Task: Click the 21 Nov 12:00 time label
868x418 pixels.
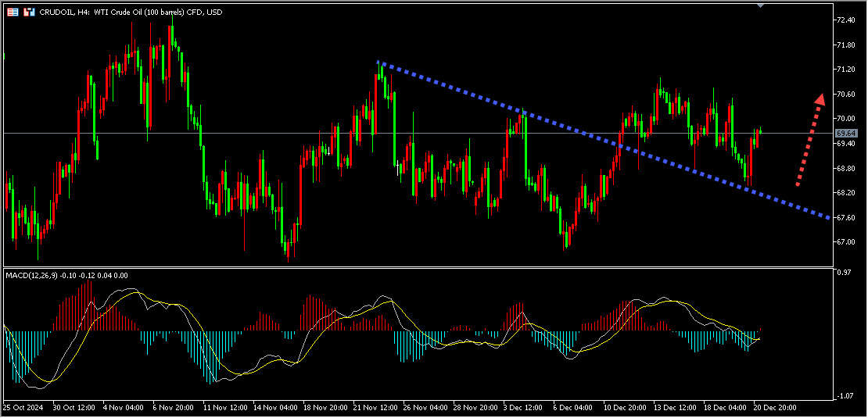Action: (x=375, y=407)
